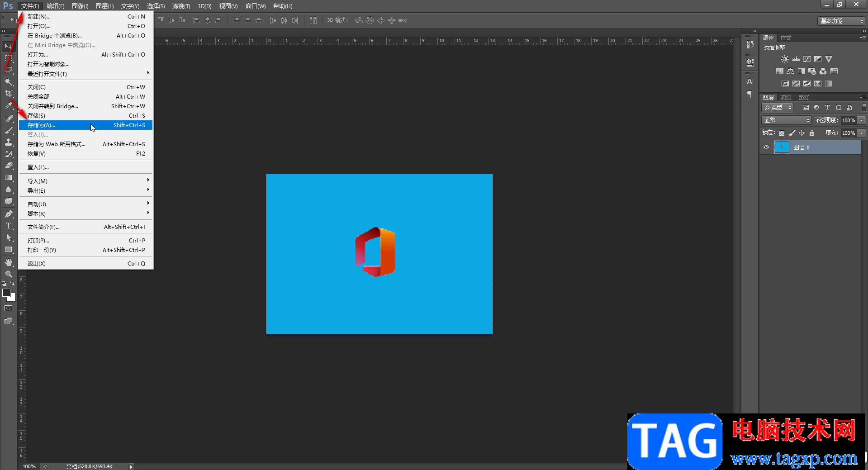The height and width of the screenshot is (470, 868).
Task: Toggle lock image pixels brush icon
Action: pos(792,133)
